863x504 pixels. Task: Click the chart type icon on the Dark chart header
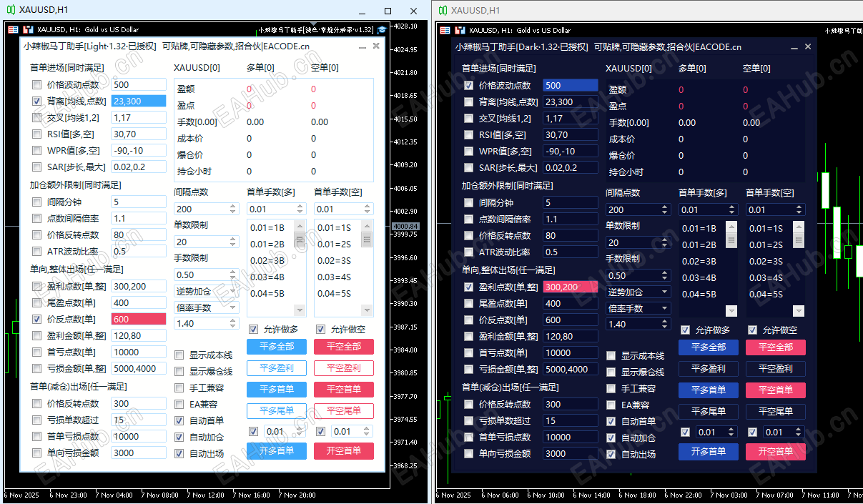pos(460,30)
